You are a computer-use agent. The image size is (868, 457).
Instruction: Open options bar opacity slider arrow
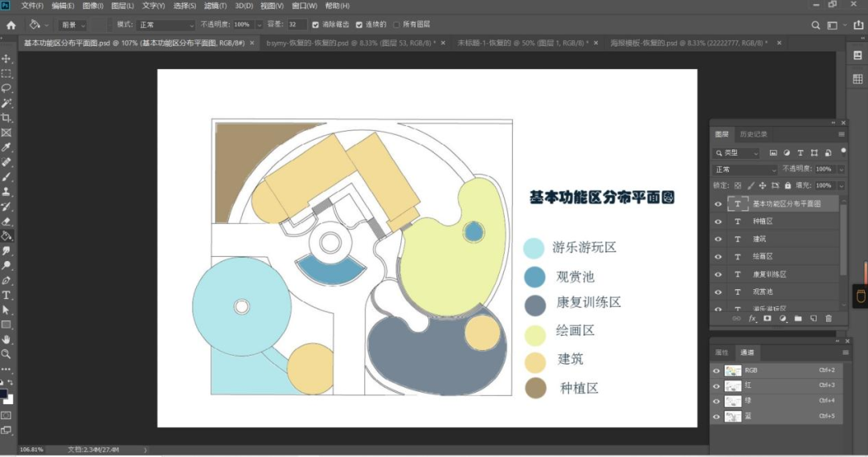pyautogui.click(x=259, y=25)
